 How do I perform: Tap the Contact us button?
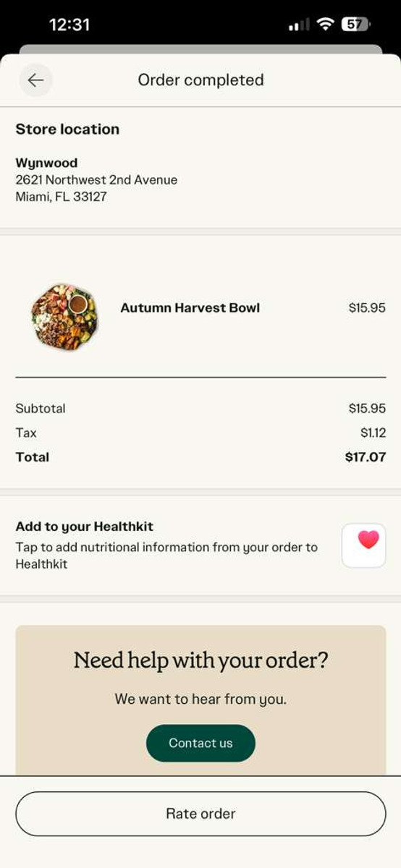(200, 743)
